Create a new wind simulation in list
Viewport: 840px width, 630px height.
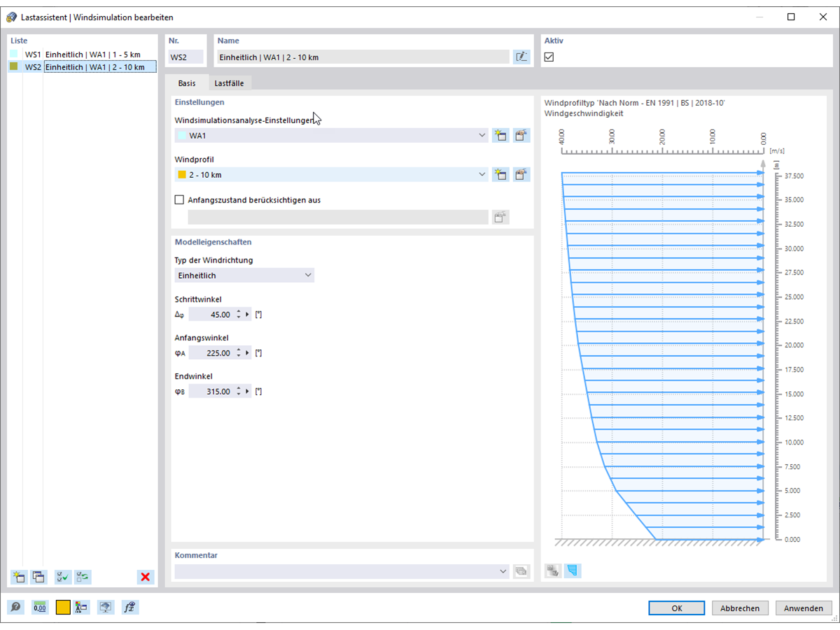pos(18,577)
